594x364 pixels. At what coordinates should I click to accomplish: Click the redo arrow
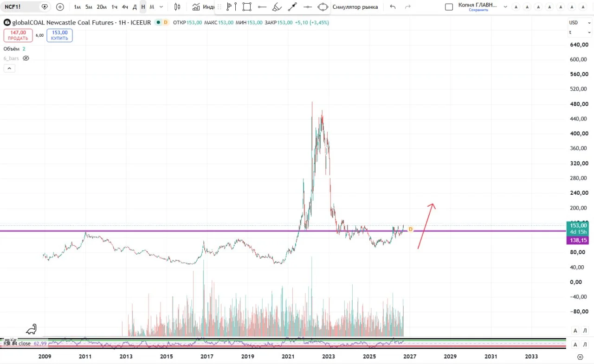(x=408, y=7)
